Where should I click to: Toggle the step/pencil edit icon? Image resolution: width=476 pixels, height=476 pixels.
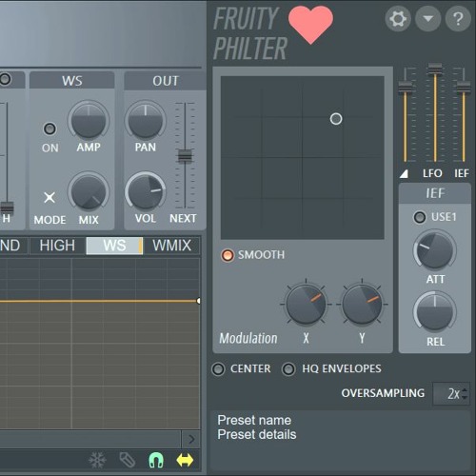(x=127, y=460)
